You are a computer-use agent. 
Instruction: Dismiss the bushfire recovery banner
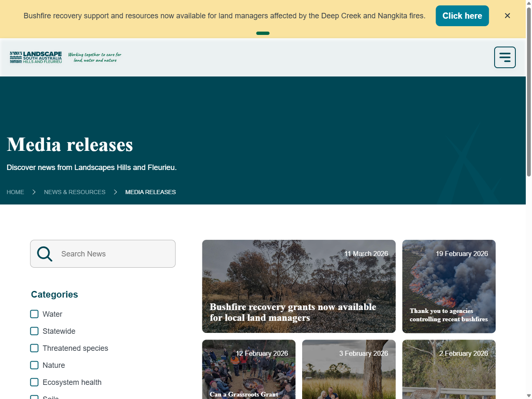pos(507,15)
